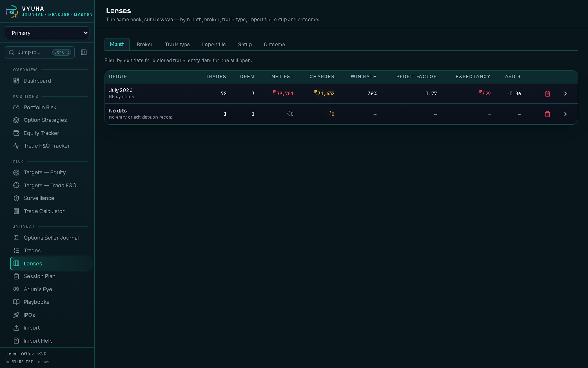588x368 pixels.
Task: Click the Portfolio Risk gauge icon
Action: coord(16,108)
